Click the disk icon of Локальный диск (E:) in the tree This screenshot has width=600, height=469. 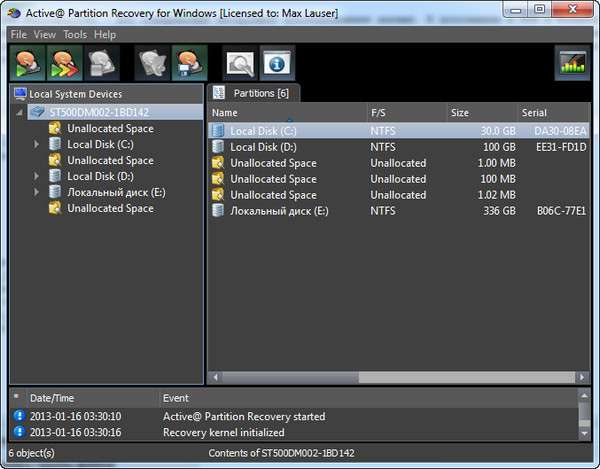[x=55, y=192]
